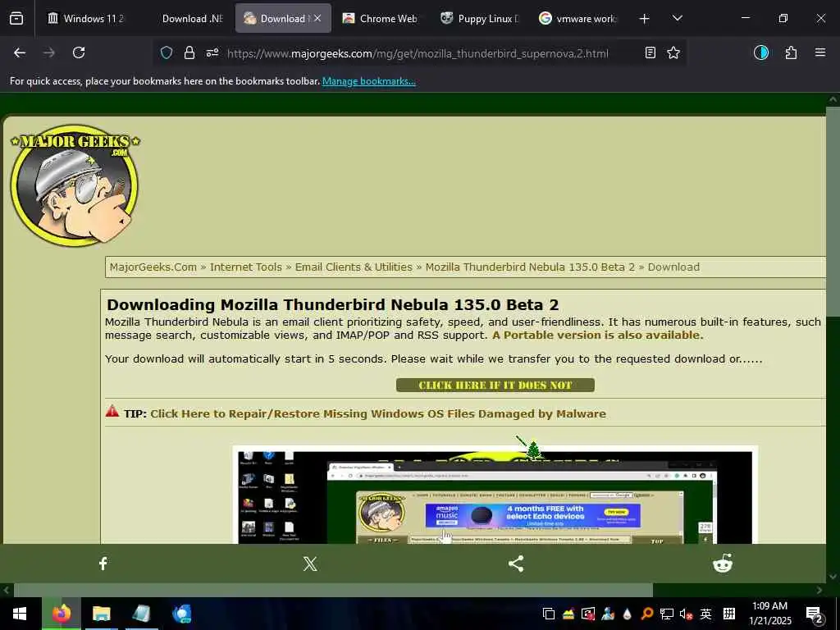Close the active Download tab
Image resolution: width=840 pixels, height=630 pixels.
click(x=317, y=18)
